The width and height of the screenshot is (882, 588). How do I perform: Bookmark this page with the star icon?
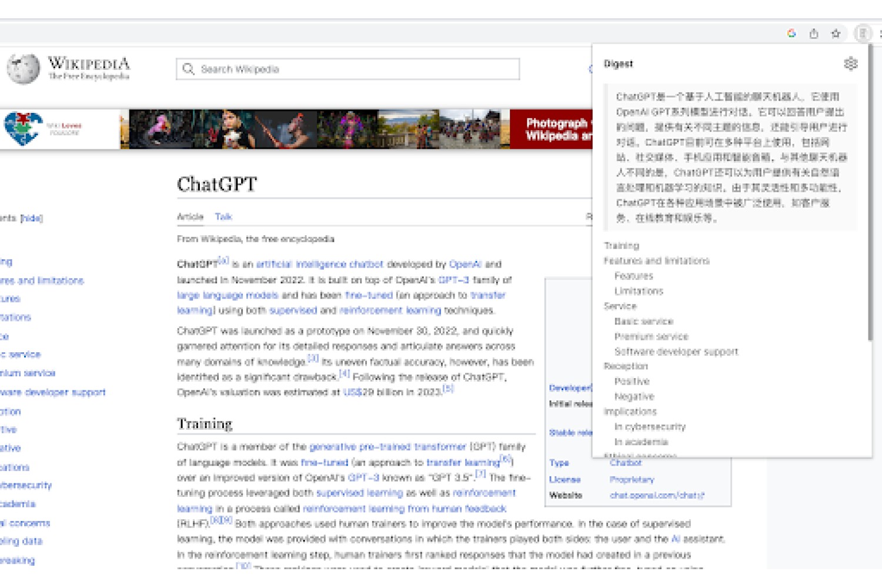click(x=836, y=34)
